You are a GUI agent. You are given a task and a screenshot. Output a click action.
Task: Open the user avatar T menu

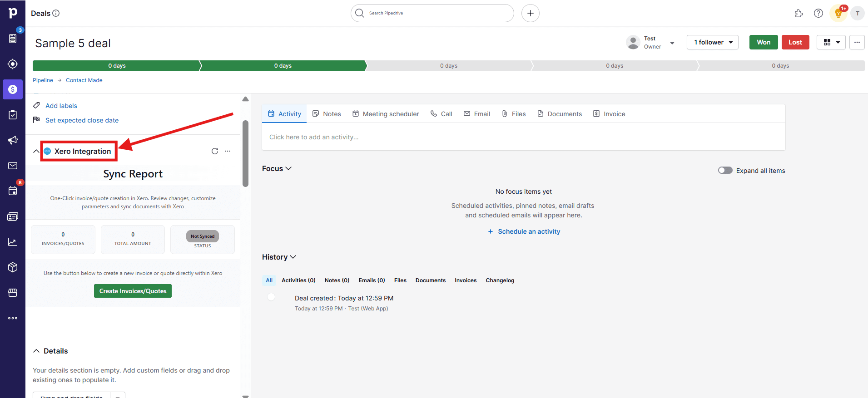858,13
